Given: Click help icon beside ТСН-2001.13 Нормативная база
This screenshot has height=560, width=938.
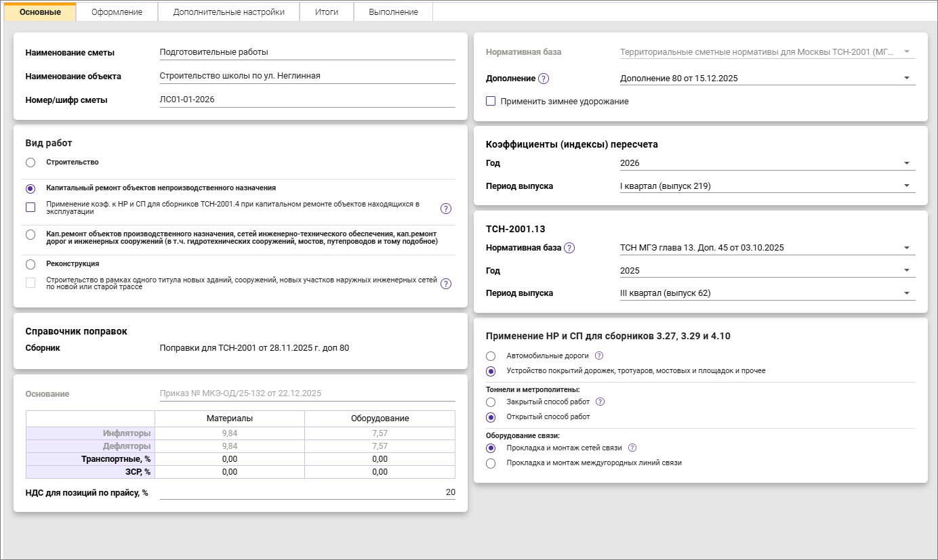Looking at the screenshot, I should point(569,248).
